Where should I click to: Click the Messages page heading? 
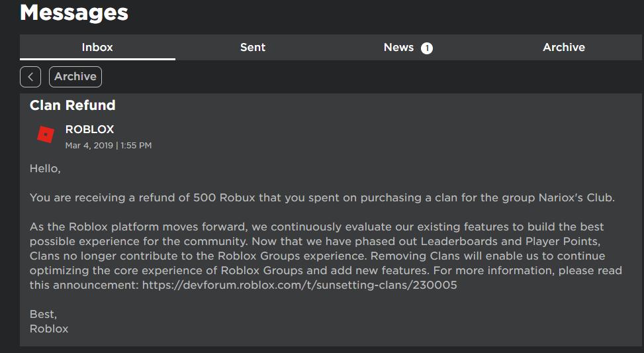click(x=74, y=13)
